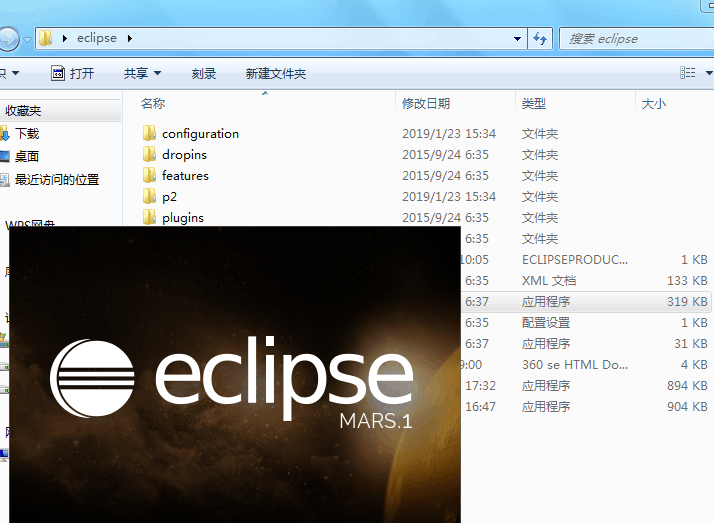The height and width of the screenshot is (523, 714).
Task: Click the 133 KB size cell
Action: 687,280
